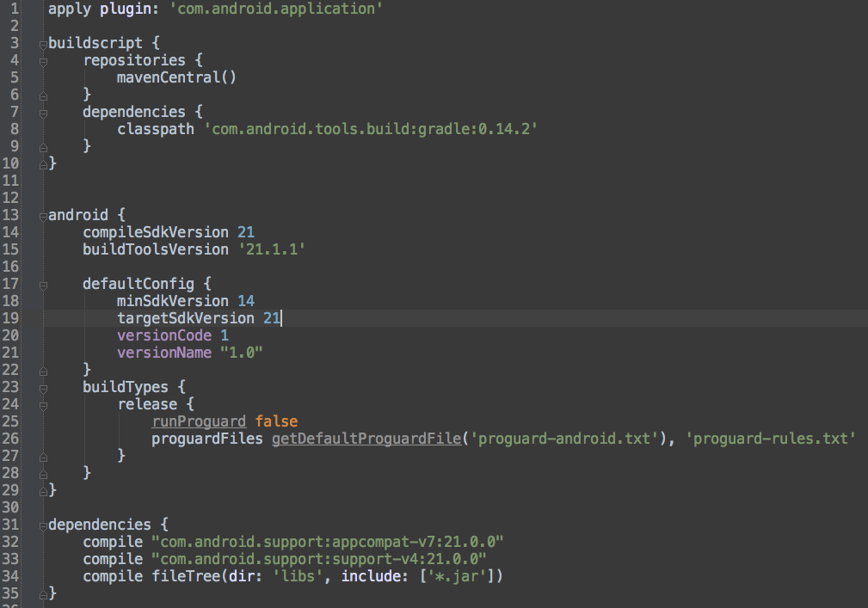Click the gradle:0.14.2 classpath string
868x608 pixels.
click(371, 129)
